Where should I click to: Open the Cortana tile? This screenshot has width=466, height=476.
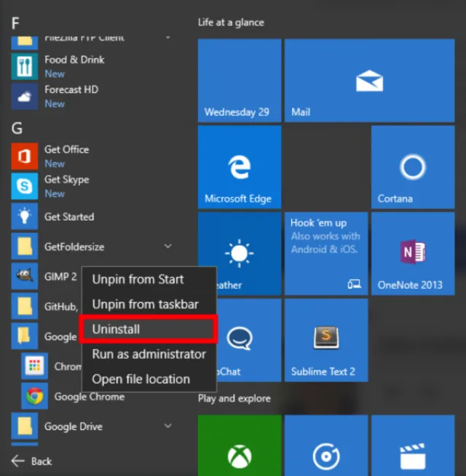coord(413,167)
